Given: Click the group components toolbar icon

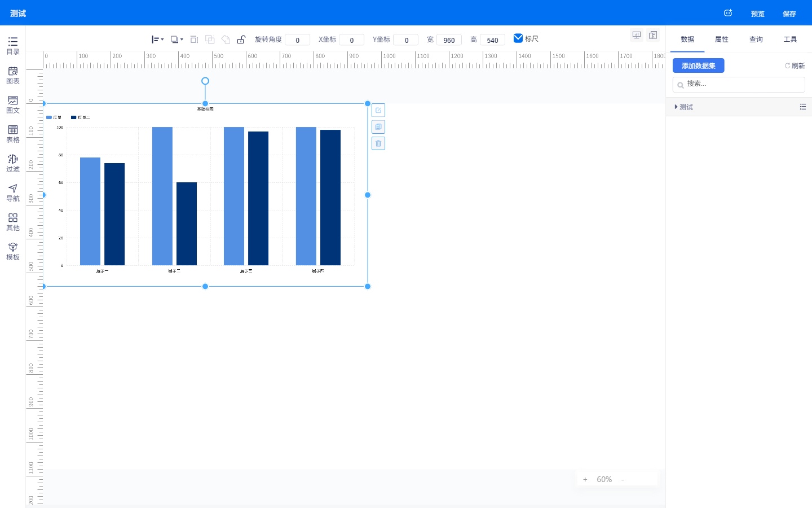Looking at the screenshot, I should [x=210, y=40].
